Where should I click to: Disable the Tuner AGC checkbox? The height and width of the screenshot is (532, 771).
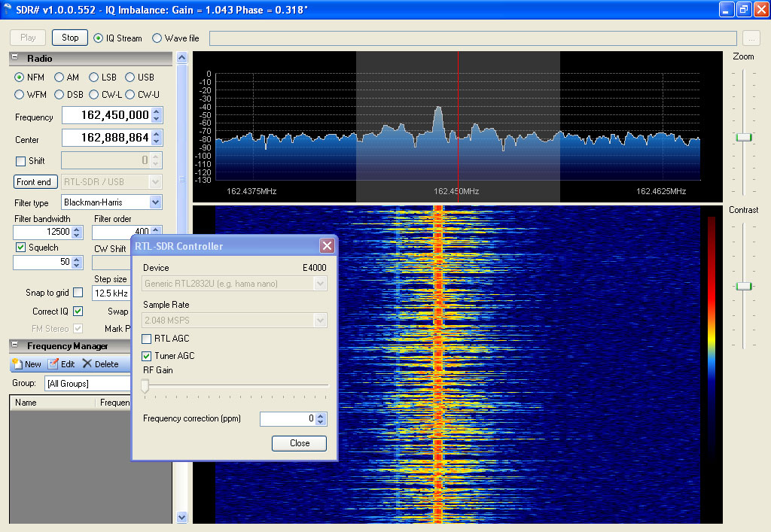pyautogui.click(x=147, y=356)
